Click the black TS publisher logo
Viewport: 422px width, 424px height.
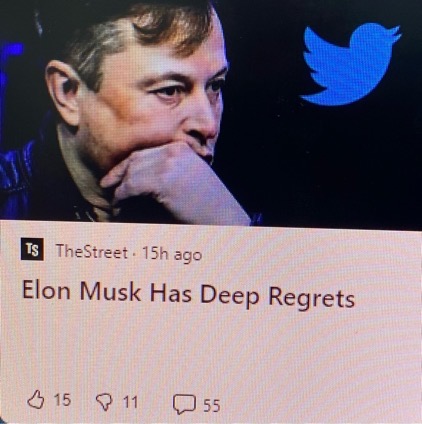(32, 249)
